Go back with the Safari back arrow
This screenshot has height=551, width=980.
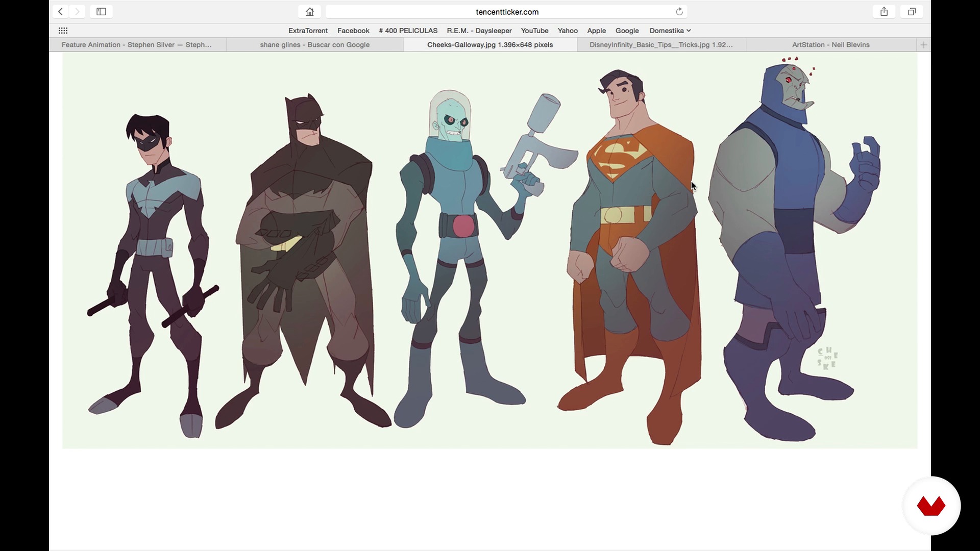(x=60, y=12)
